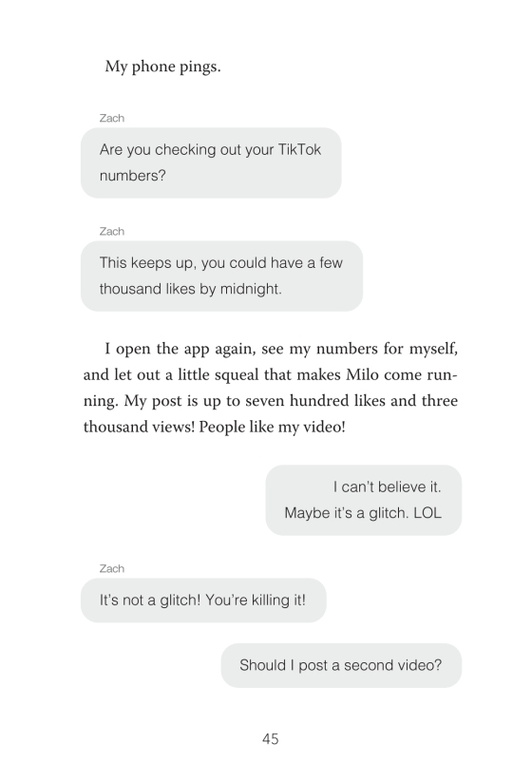The width and height of the screenshot is (532, 782).
Task: Select the 'thousand likes by midnight' message bubble
Action: pos(221,276)
